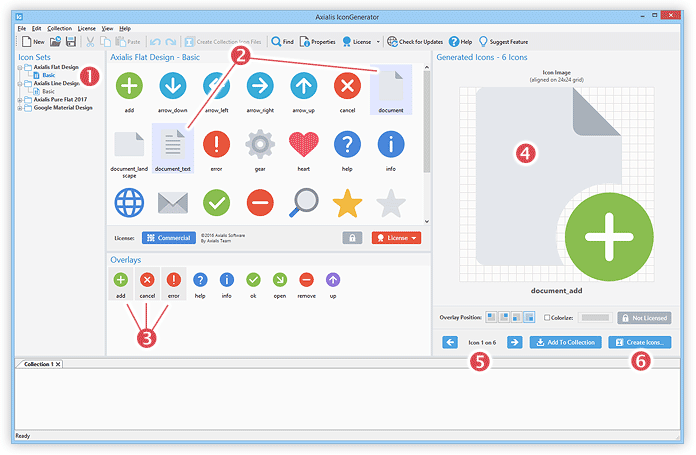Toggle the cancel overlay
Screen dimensions: 696x455
point(147,284)
